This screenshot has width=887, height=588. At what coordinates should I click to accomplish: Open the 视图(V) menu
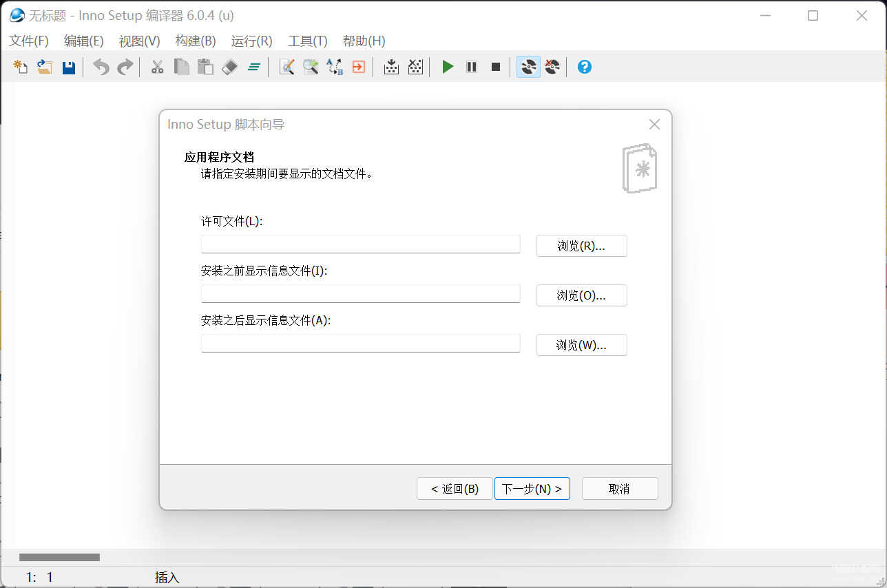pyautogui.click(x=139, y=41)
